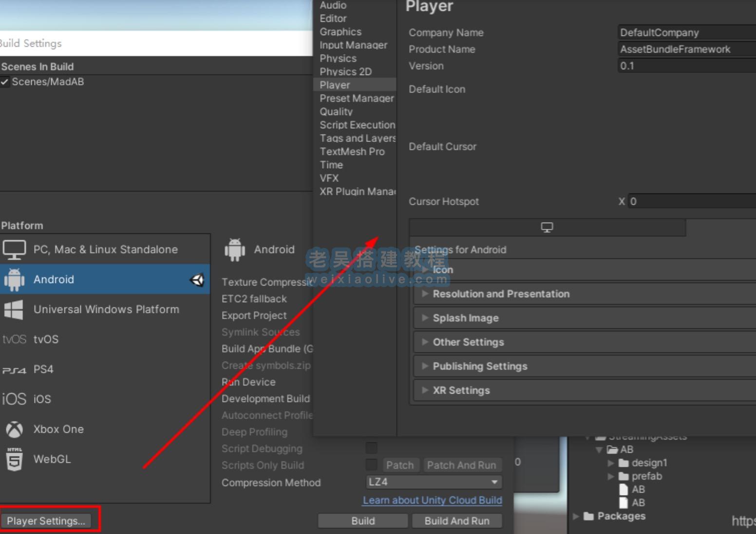Click the Player Settings... button
The height and width of the screenshot is (534, 756).
tap(46, 520)
